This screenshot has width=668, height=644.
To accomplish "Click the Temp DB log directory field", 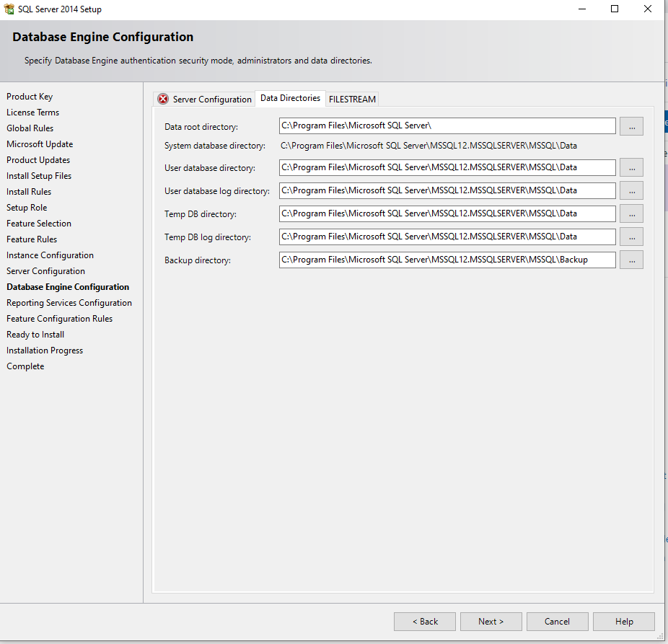I will pyautogui.click(x=447, y=237).
